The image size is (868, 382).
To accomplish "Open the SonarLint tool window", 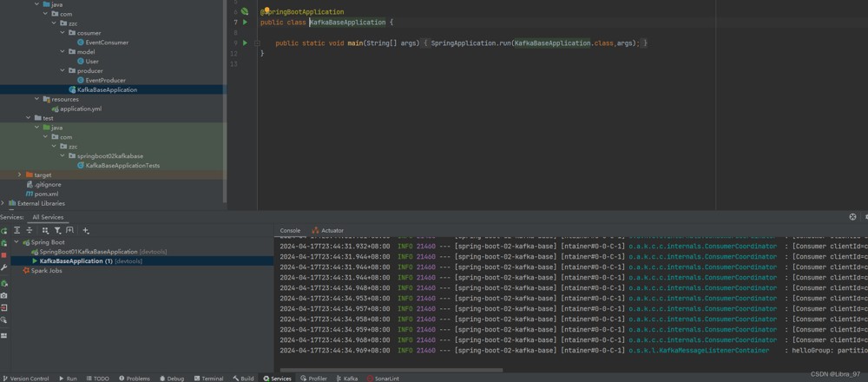I will click(x=383, y=379).
